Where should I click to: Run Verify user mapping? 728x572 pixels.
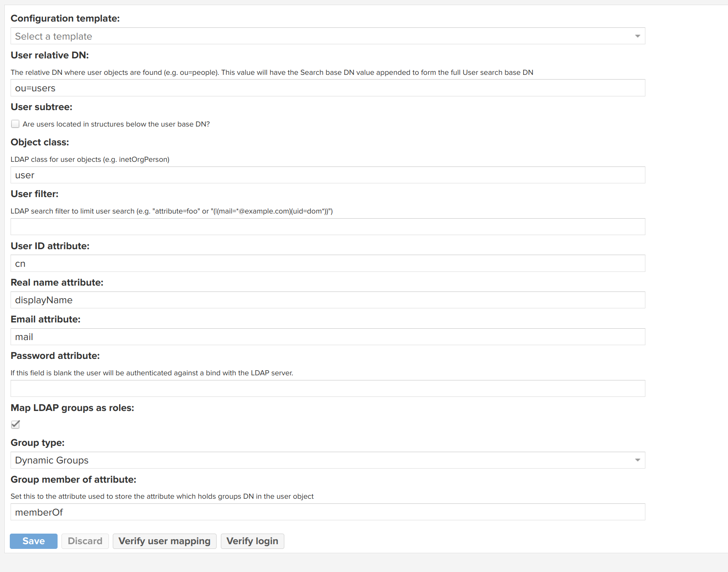tap(164, 541)
